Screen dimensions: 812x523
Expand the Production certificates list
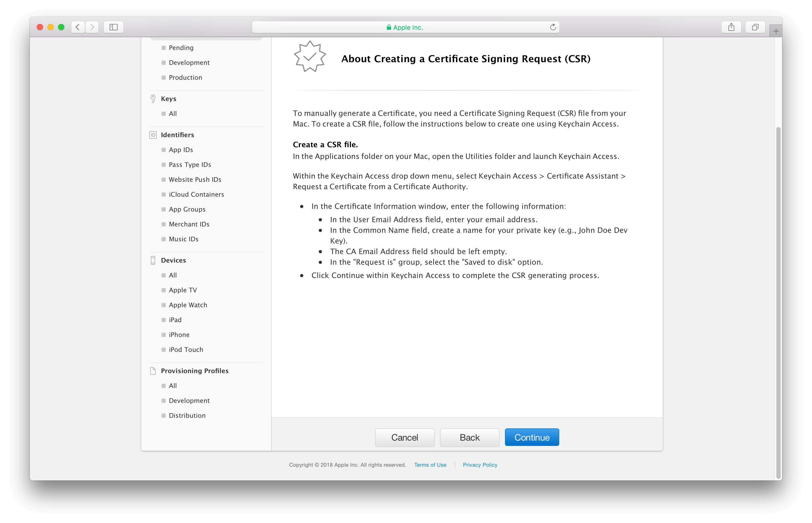(x=185, y=77)
